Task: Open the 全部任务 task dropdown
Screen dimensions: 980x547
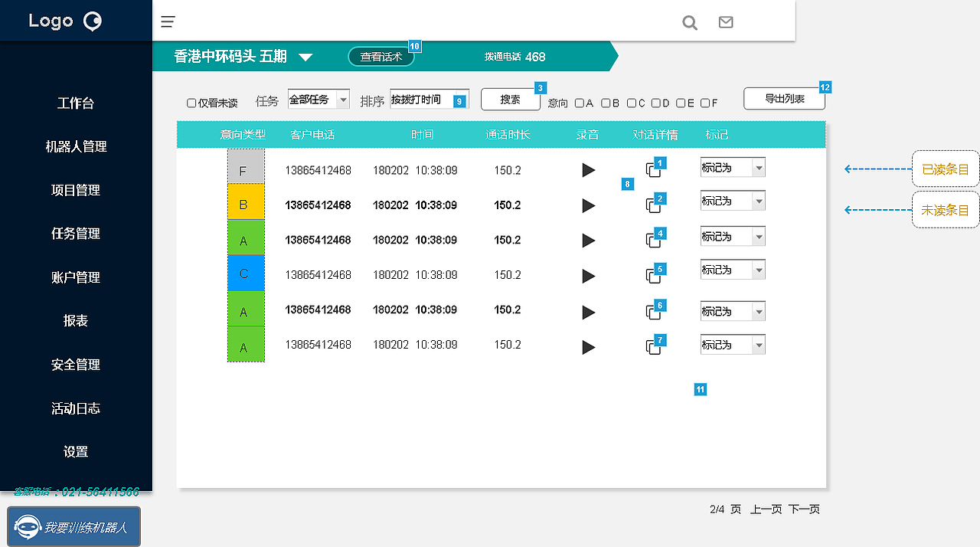Action: pos(318,99)
